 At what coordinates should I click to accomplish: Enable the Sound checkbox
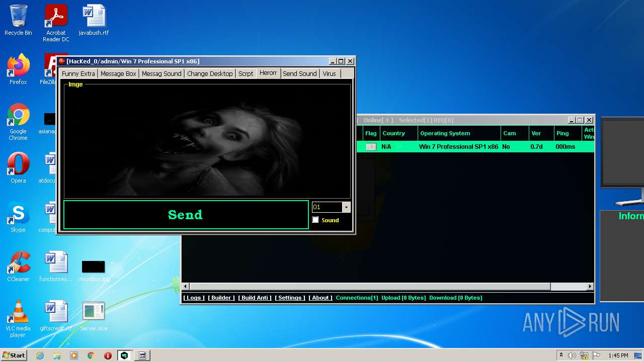coord(315,220)
